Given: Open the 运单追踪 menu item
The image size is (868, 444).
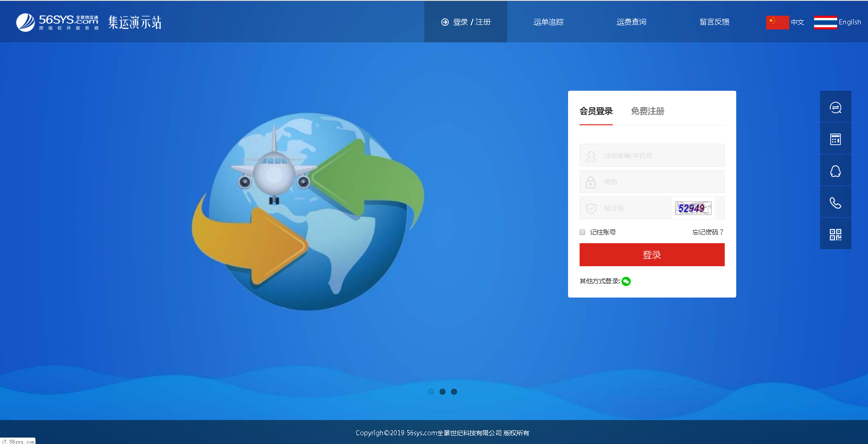Looking at the screenshot, I should (x=549, y=22).
